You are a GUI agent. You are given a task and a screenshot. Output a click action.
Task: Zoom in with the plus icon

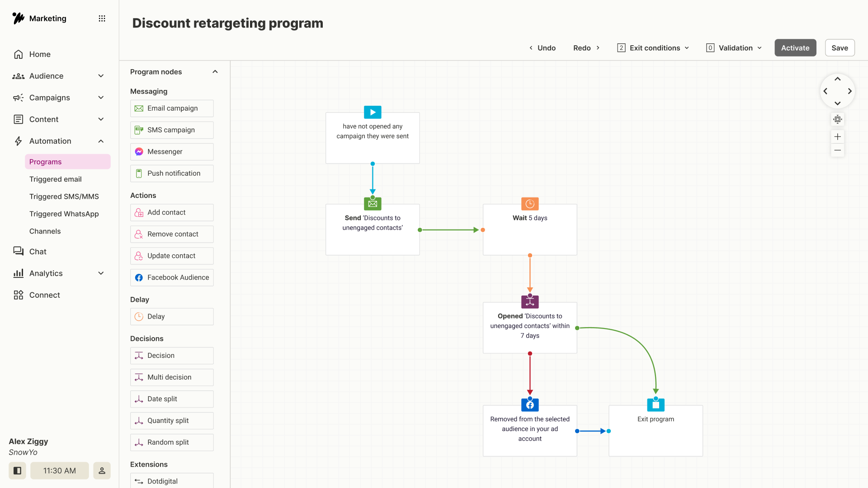[837, 136]
